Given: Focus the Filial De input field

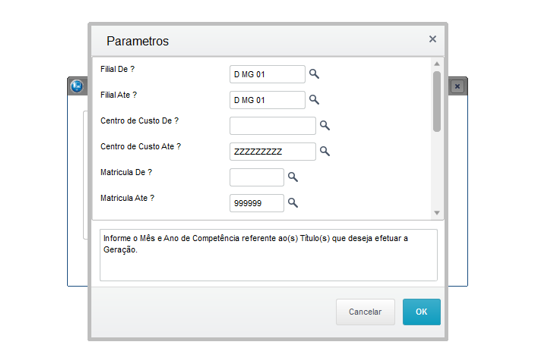Looking at the screenshot, I should pos(267,74).
